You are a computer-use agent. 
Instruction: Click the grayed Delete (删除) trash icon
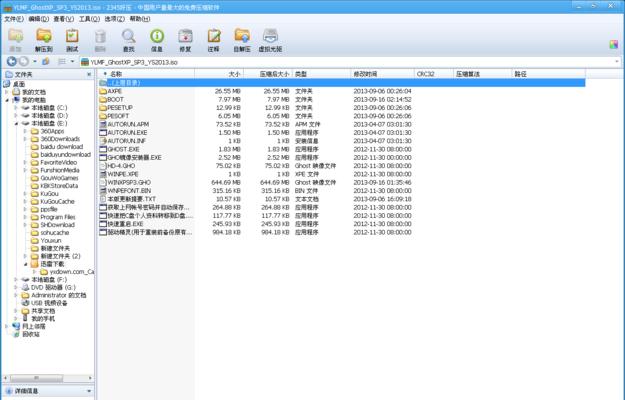point(100,40)
